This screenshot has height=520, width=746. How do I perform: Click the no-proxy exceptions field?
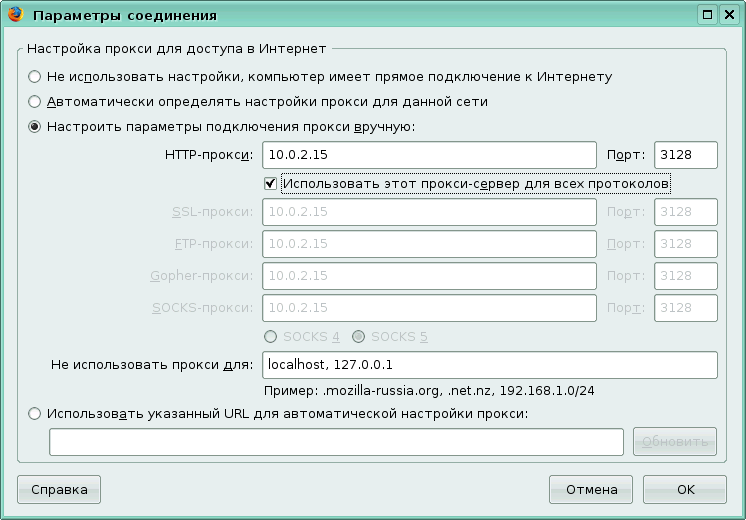(489, 365)
